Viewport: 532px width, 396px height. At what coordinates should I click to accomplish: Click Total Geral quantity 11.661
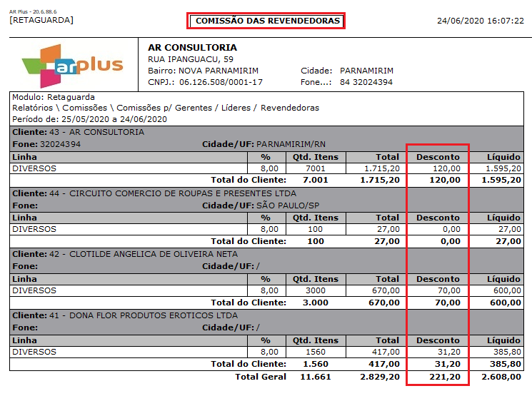[x=316, y=377]
